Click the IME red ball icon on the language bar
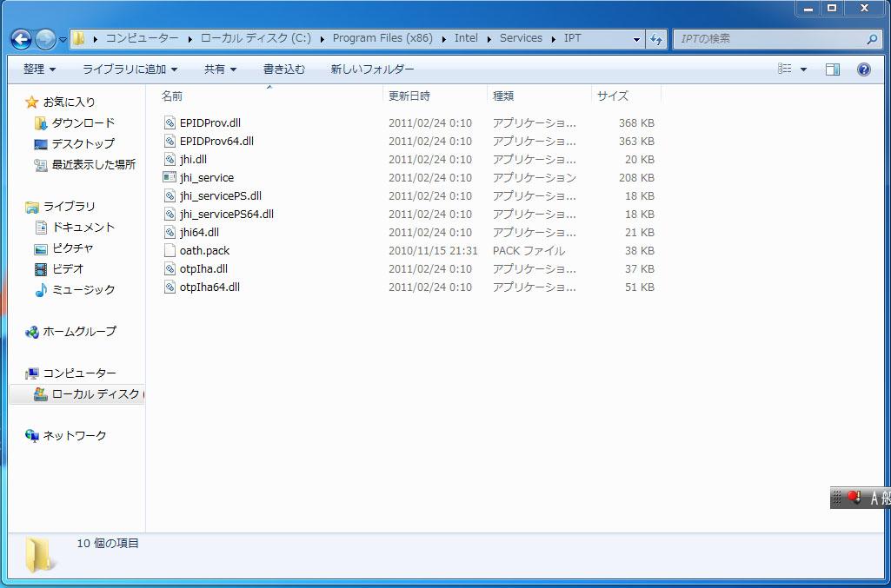The height and width of the screenshot is (588, 891). pyautogui.click(x=854, y=497)
